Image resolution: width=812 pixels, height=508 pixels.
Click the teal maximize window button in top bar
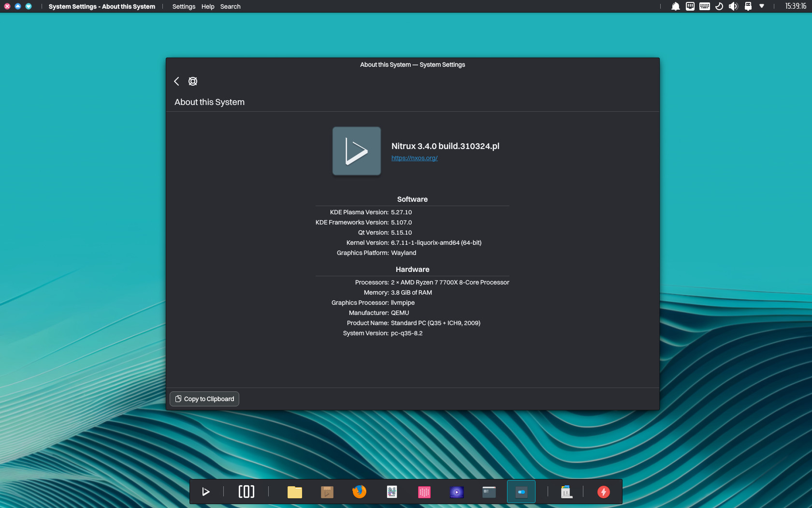click(x=29, y=6)
